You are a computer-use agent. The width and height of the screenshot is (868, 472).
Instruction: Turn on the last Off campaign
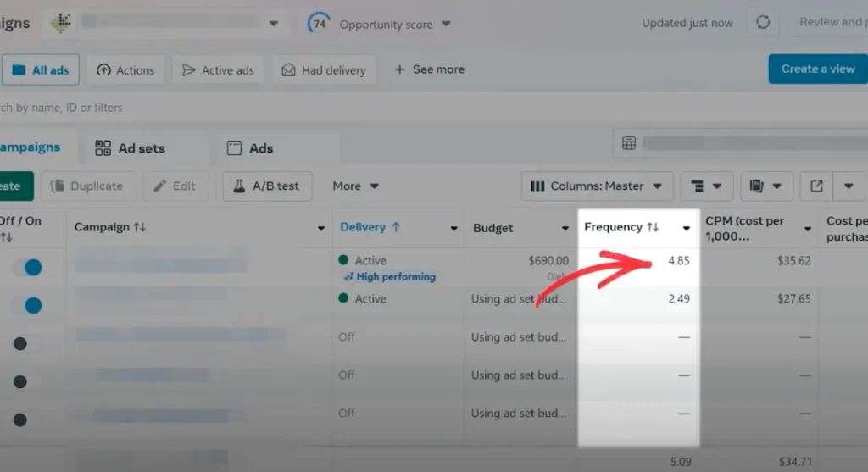pyautogui.click(x=26, y=420)
